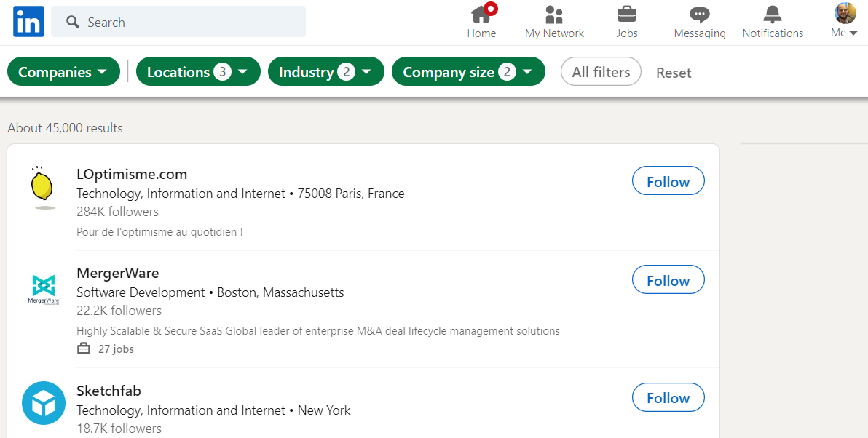The image size is (868, 438).
Task: Open My Network icon
Action: coord(554,14)
